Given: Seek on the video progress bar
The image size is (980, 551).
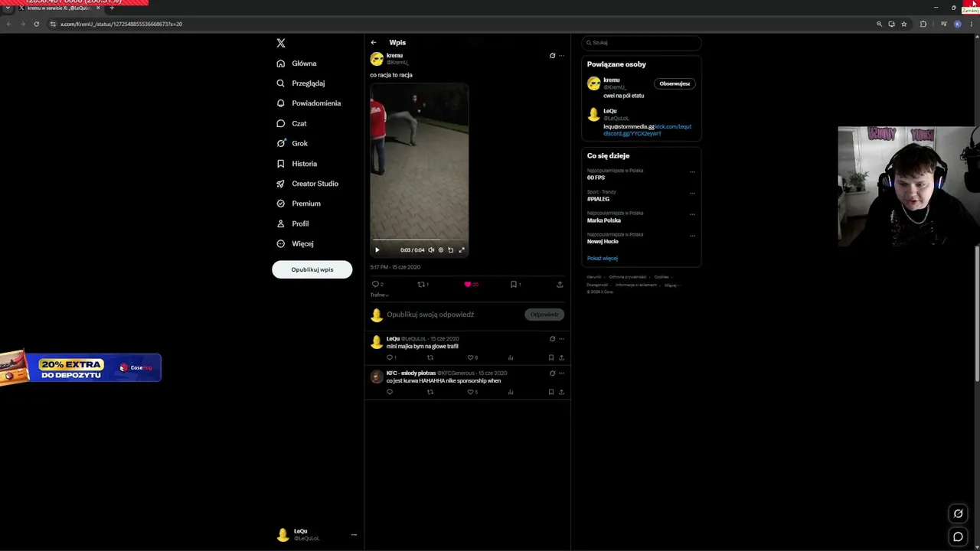Looking at the screenshot, I should click(x=420, y=240).
